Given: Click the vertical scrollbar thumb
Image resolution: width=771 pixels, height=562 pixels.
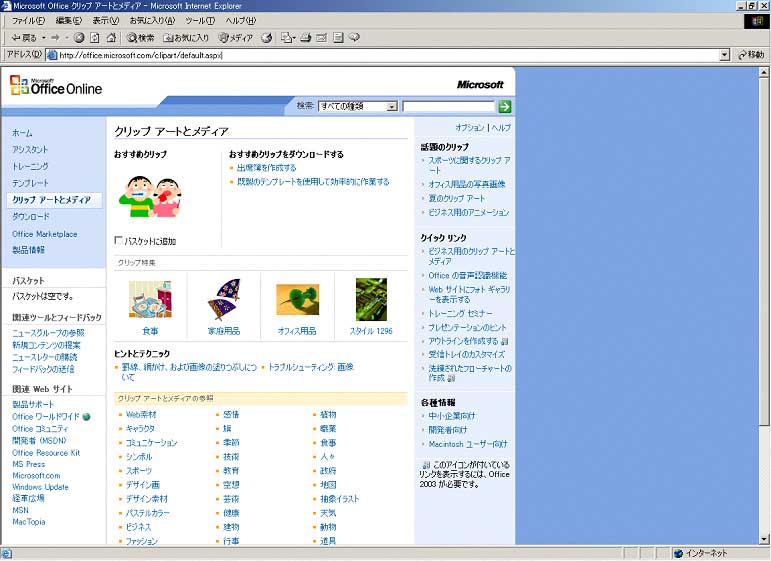Looking at the screenshot, I should click(x=764, y=252).
